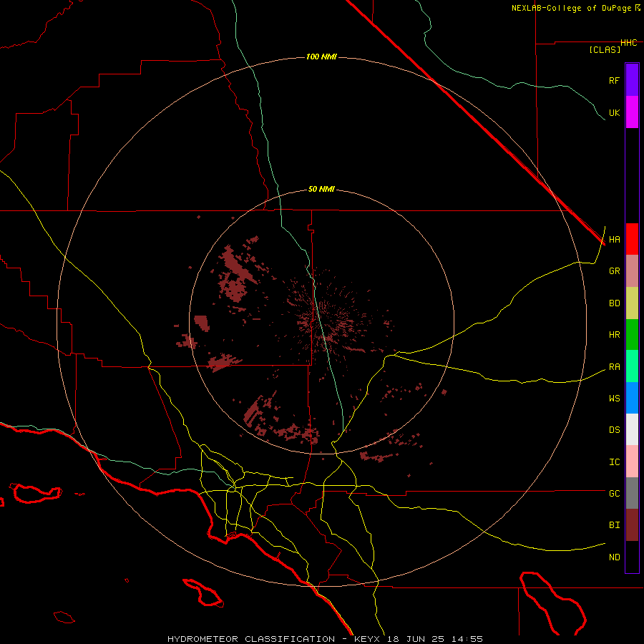Click the BD legend label
This screenshot has width=644, height=644.
point(614,303)
